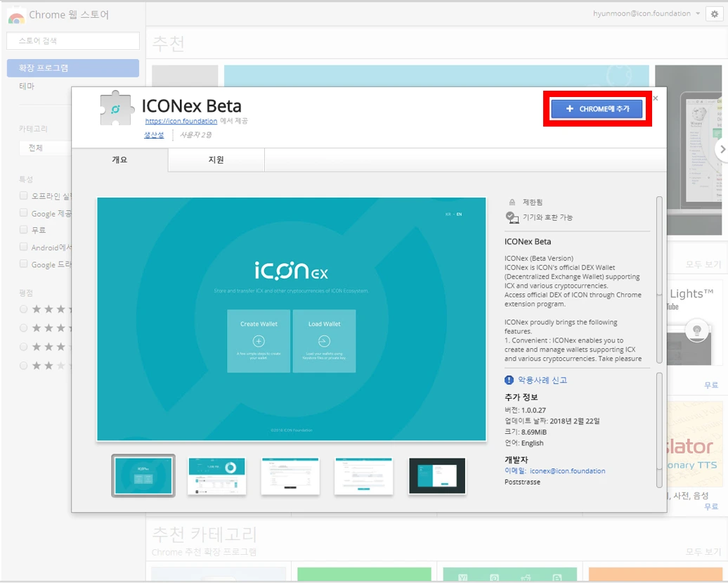Screen dimensions: 728x583
Task: Click the abuse report exclamation icon
Action: click(x=509, y=380)
